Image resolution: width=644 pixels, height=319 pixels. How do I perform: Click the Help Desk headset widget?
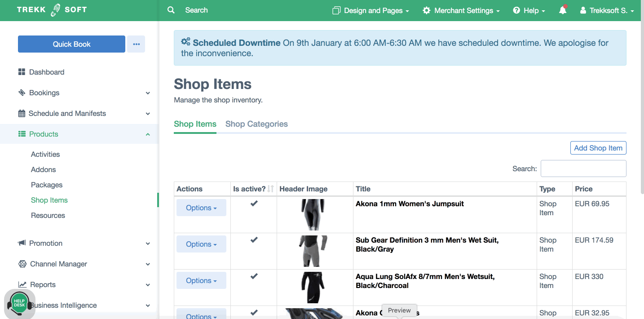coord(20,304)
